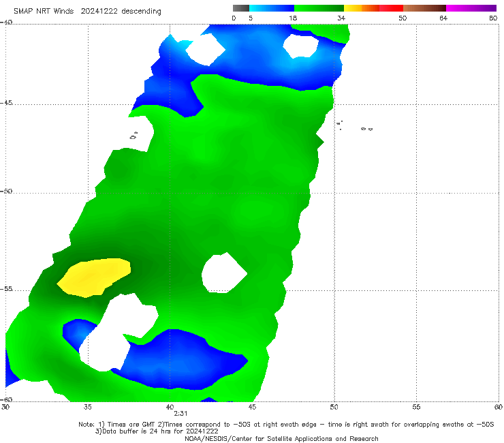Click the "30" longitude axis label

pos(5,408)
